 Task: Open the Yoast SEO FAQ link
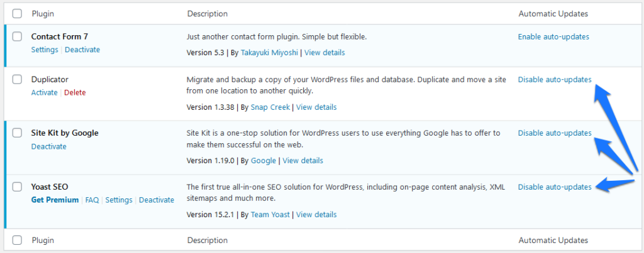point(92,200)
